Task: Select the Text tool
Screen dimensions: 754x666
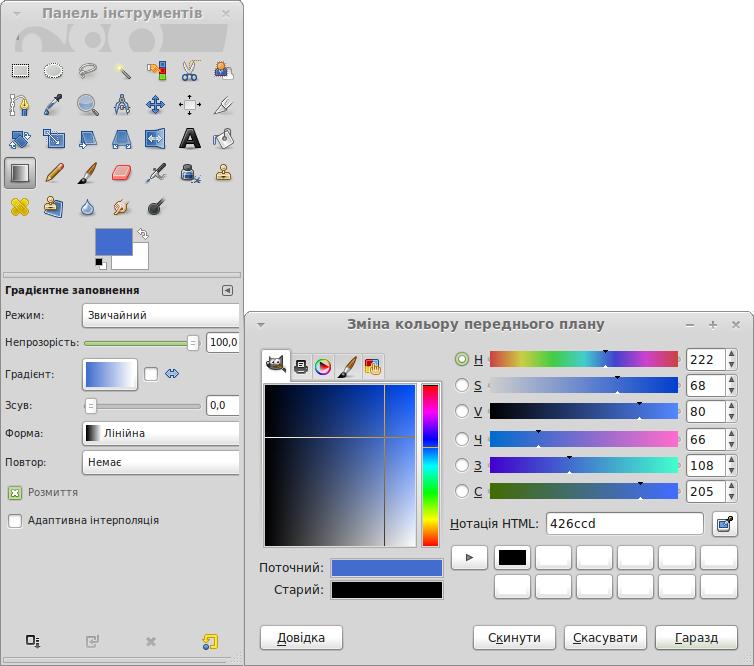Action: [190, 139]
